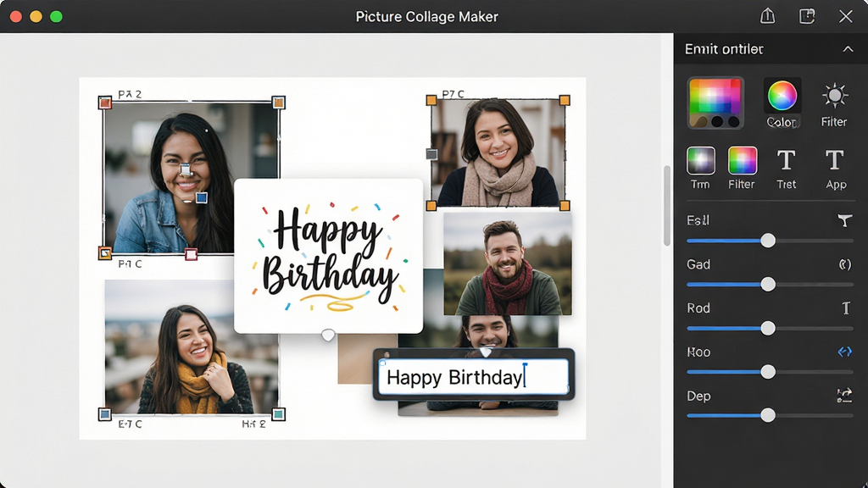Select the woman with beige scarf photo
Image resolution: width=868 pixels, height=488 pixels.
tap(498, 153)
